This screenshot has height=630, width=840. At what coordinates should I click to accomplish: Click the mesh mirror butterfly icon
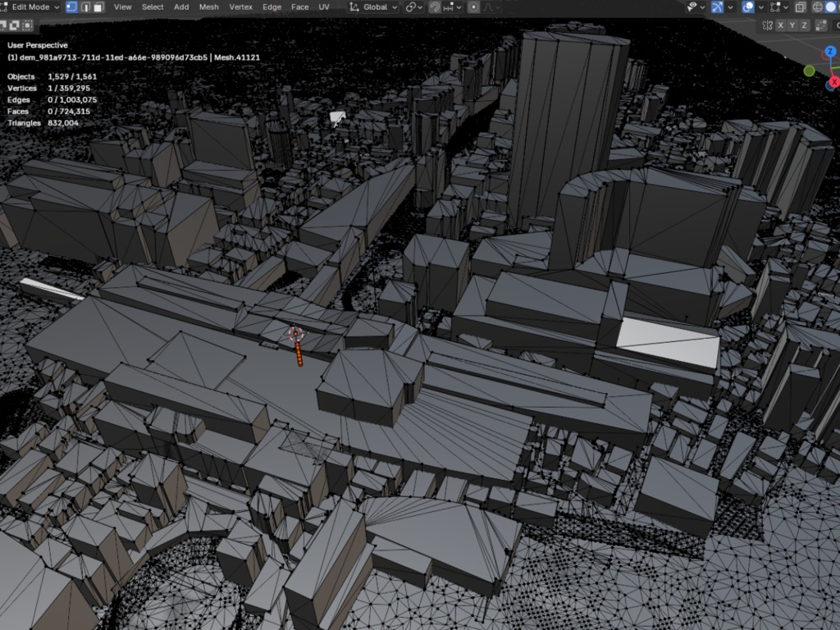[x=768, y=25]
